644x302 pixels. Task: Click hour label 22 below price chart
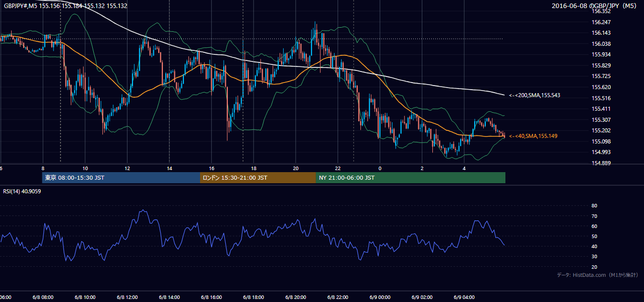pyautogui.click(x=338, y=168)
